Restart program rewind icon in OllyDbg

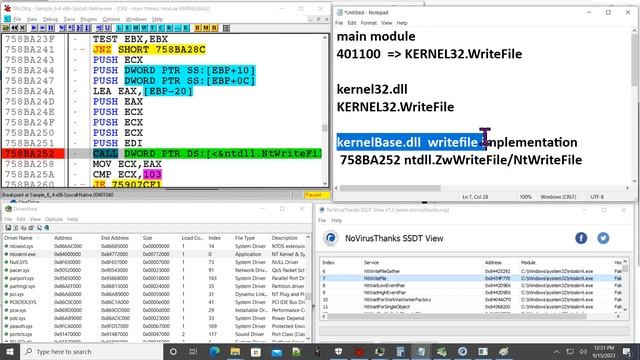[14, 28]
